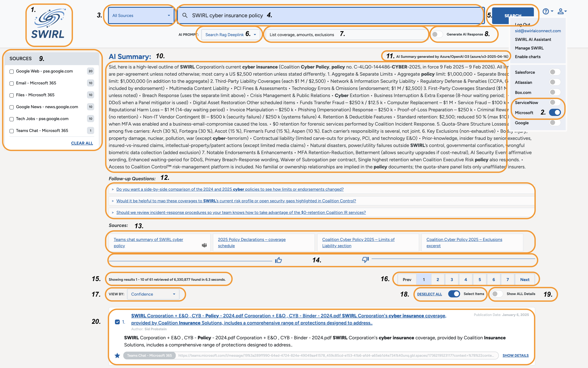Toggle Generate AI Response switch

[437, 34]
